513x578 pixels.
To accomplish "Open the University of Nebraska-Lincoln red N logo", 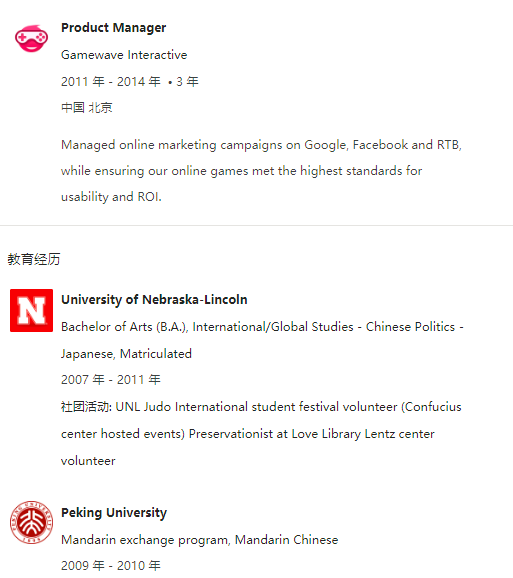I will [31, 310].
